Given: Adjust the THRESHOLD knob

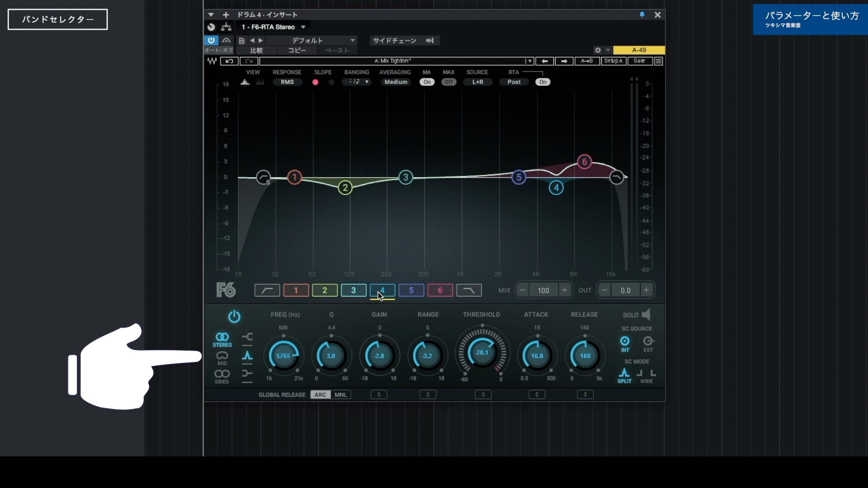Looking at the screenshot, I should [482, 352].
